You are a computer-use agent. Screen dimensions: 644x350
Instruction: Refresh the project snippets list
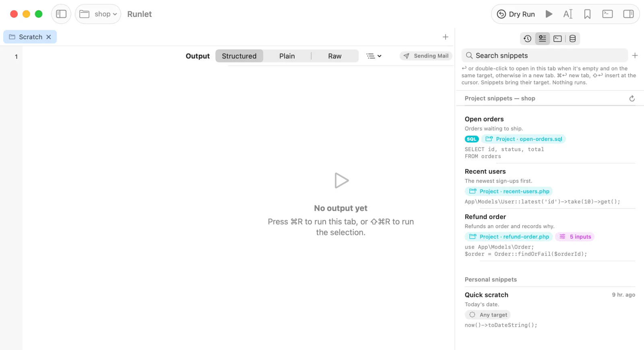tap(632, 99)
